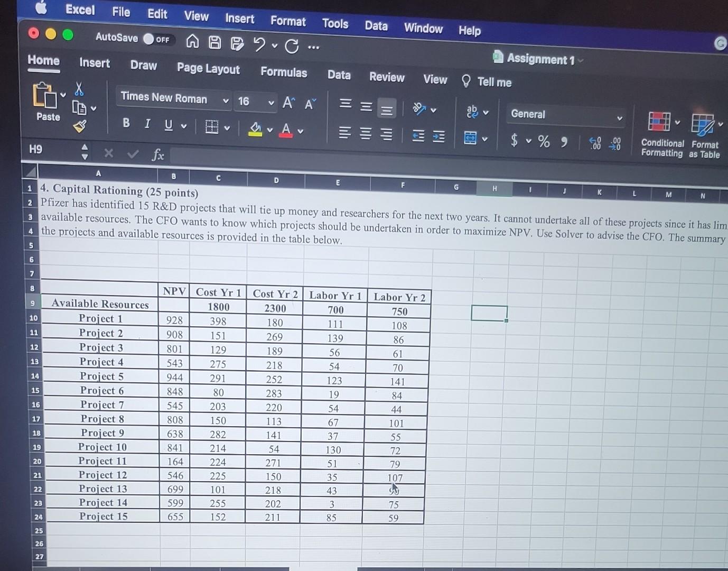The height and width of the screenshot is (571, 728).
Task: Open the General number format dropdown
Action: [566, 115]
